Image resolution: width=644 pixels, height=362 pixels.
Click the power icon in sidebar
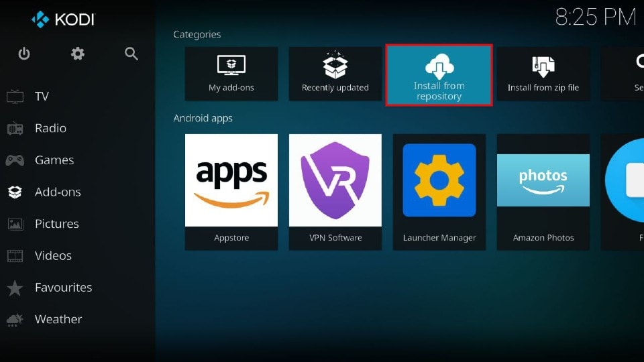[x=24, y=54]
